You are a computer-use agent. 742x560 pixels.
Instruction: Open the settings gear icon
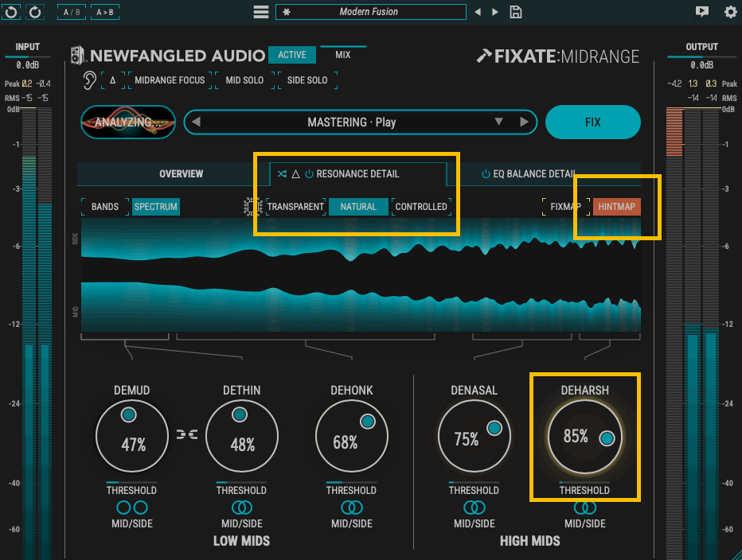tap(731, 12)
